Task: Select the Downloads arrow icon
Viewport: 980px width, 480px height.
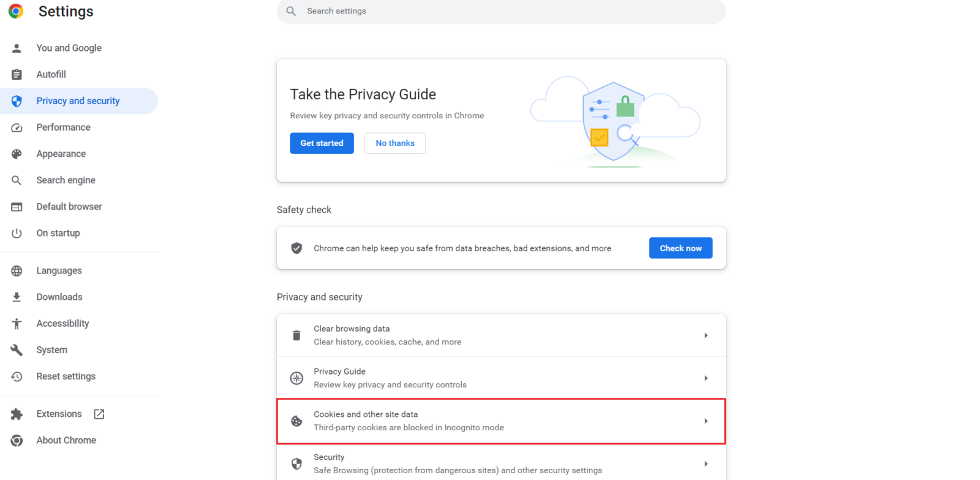Action: 17,297
